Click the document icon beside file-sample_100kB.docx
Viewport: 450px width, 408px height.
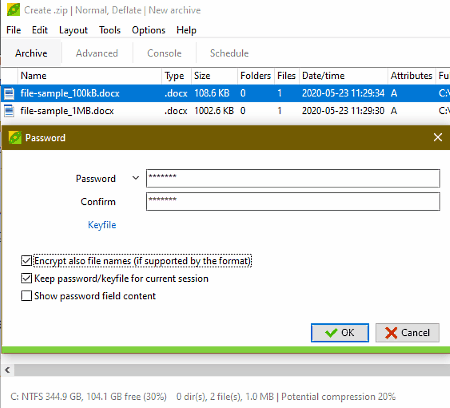(9, 93)
